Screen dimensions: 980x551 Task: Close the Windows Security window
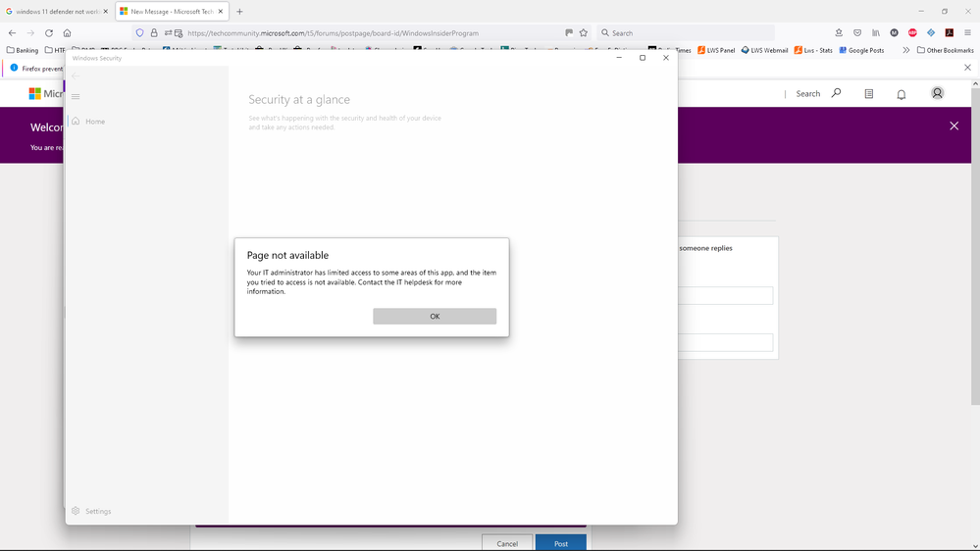[666, 58]
